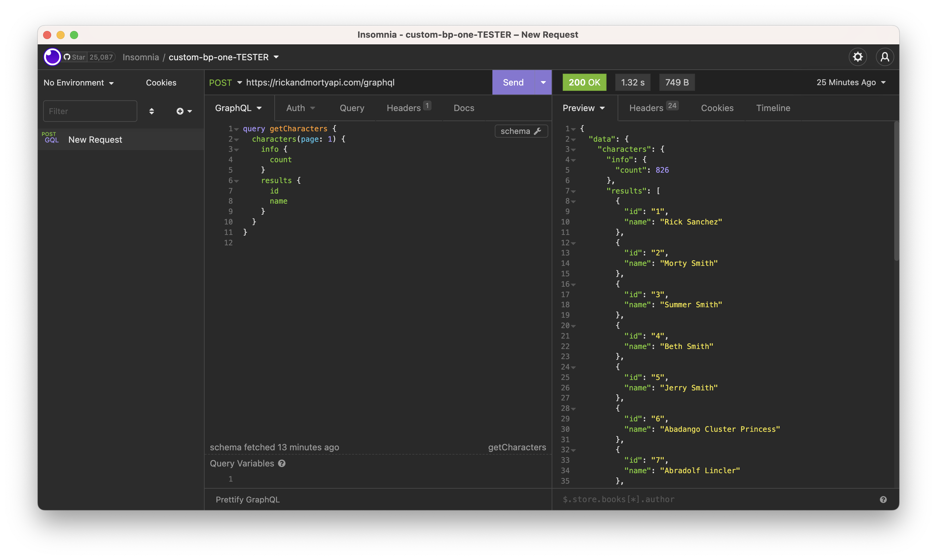Click the Query Variables help icon
The image size is (937, 560).
282,463
